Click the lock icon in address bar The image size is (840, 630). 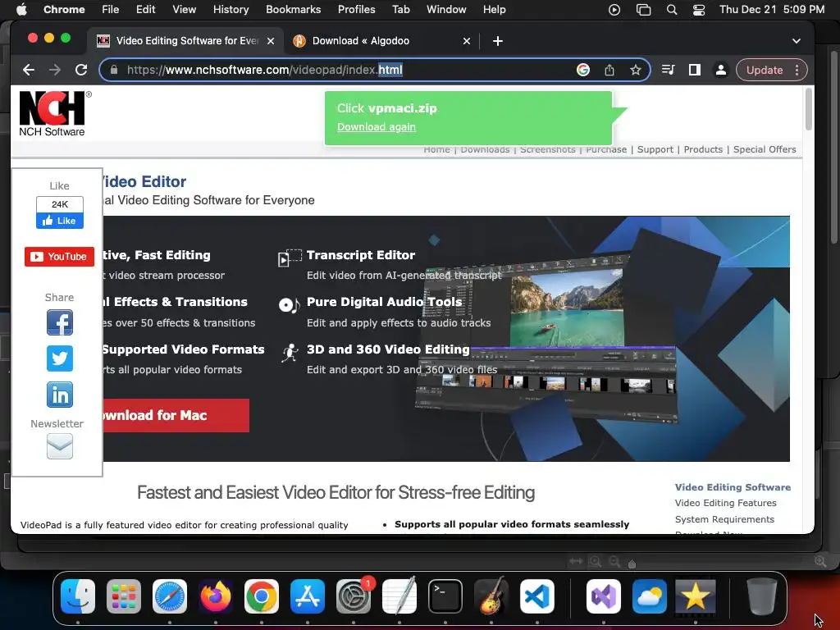[113, 70]
